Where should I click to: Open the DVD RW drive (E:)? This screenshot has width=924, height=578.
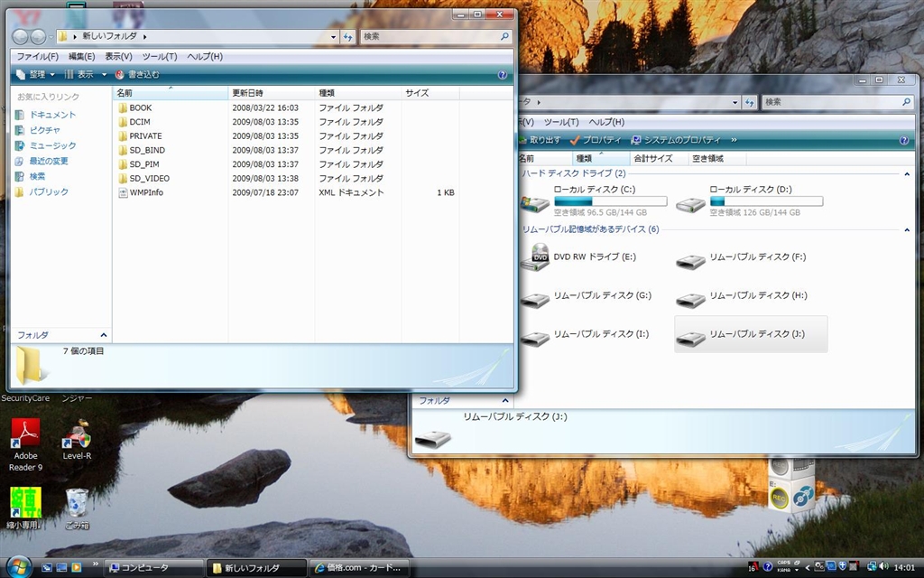pyautogui.click(x=594, y=257)
